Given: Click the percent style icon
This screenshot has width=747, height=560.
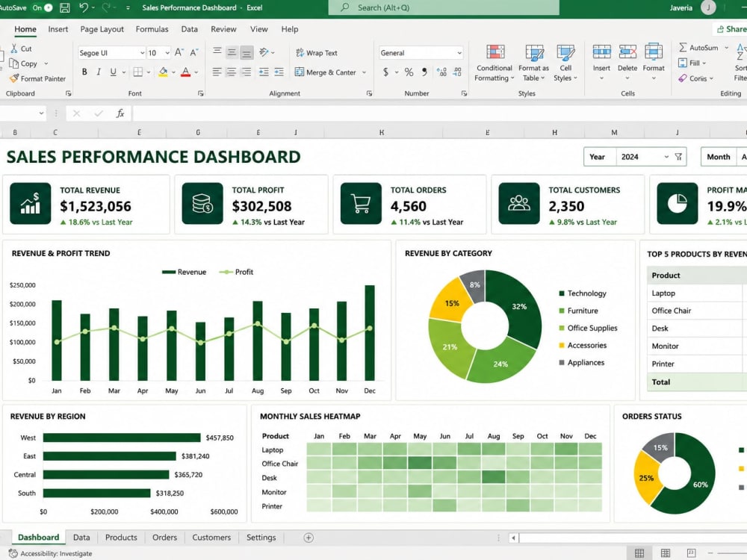Looking at the screenshot, I should (x=409, y=72).
